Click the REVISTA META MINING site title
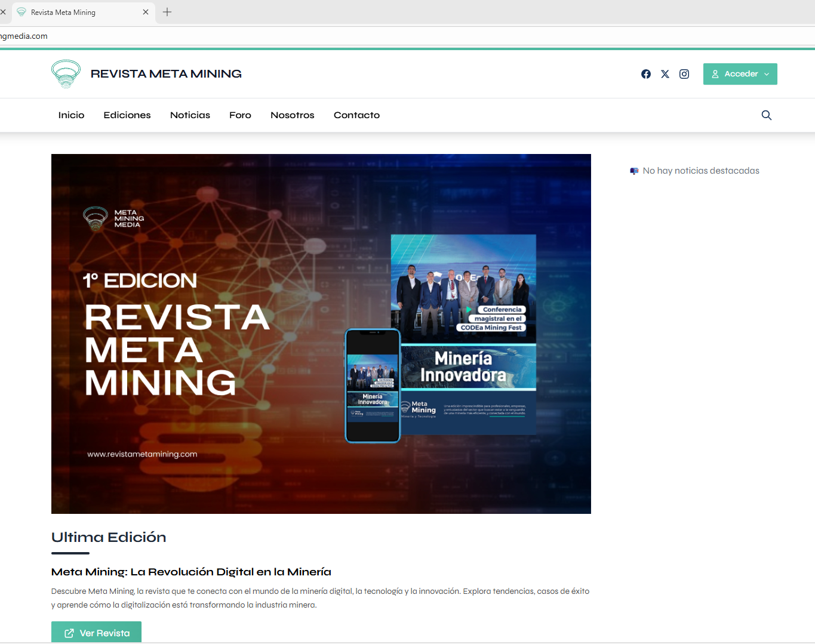This screenshot has width=815, height=644. [166, 74]
